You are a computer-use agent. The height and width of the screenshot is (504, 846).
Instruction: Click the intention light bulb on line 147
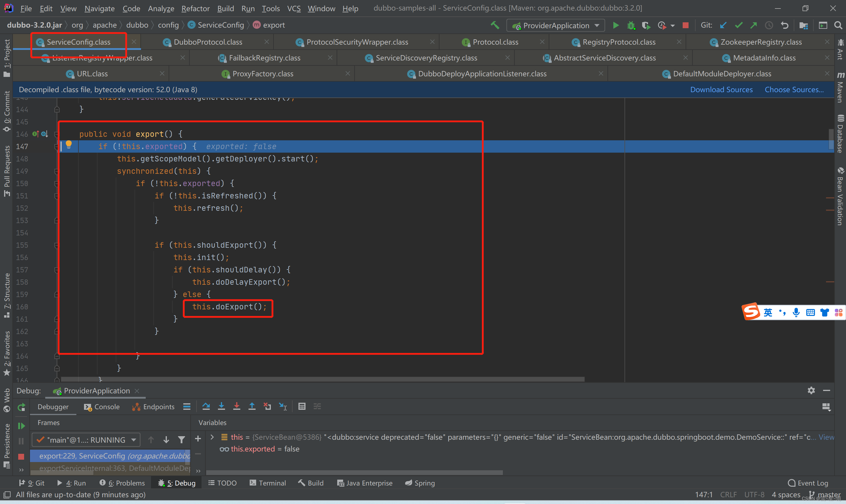point(69,144)
